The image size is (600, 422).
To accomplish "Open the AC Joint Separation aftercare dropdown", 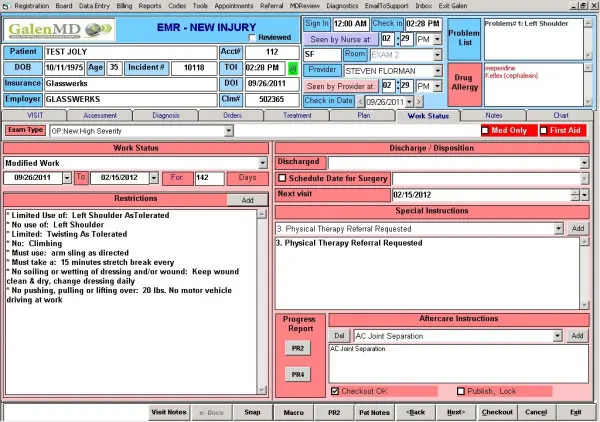I will (557, 336).
